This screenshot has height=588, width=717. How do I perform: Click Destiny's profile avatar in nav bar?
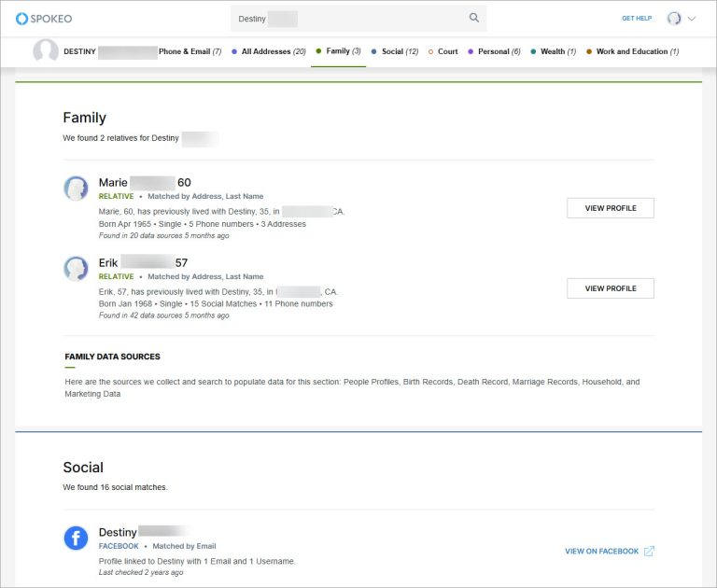pos(46,51)
